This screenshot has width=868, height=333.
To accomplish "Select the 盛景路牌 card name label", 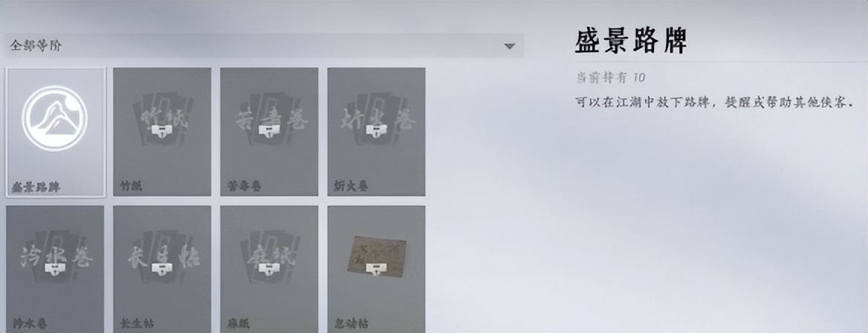I will tap(35, 187).
